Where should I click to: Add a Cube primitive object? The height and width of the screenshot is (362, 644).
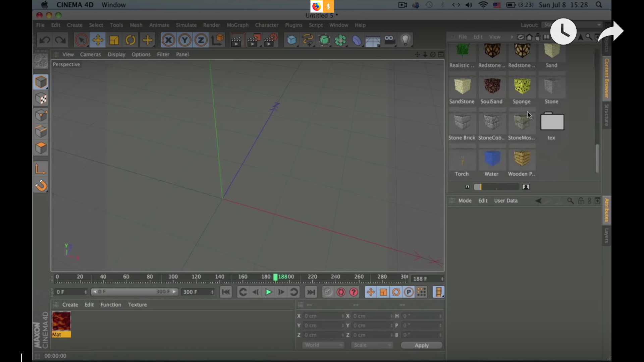click(x=291, y=40)
